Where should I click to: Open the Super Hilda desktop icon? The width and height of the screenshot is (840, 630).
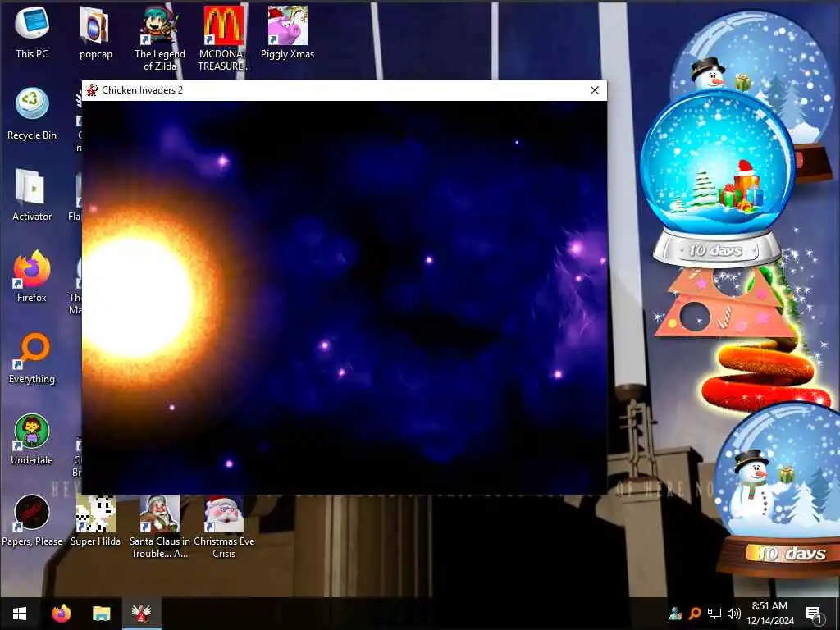(x=95, y=521)
